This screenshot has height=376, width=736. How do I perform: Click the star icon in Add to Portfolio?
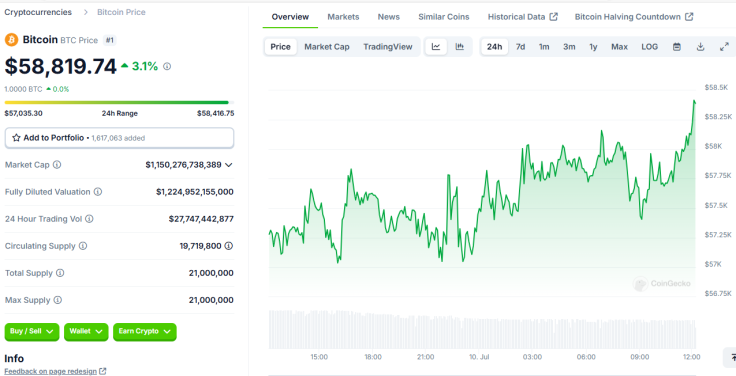pyautogui.click(x=16, y=138)
